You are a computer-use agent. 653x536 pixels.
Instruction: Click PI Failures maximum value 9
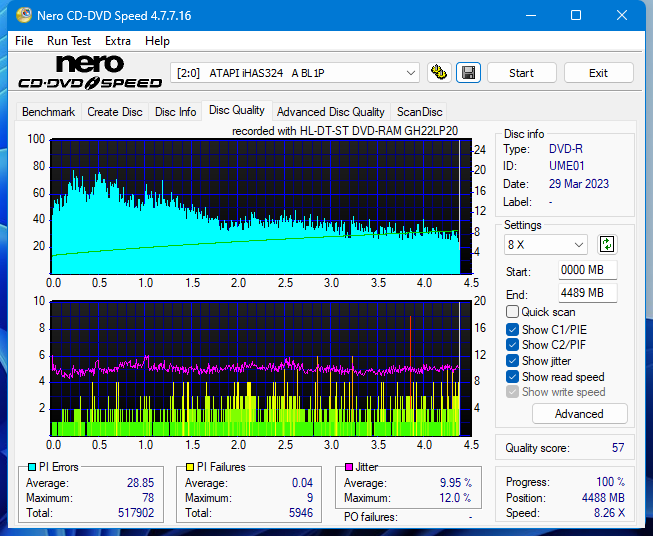[310, 498]
